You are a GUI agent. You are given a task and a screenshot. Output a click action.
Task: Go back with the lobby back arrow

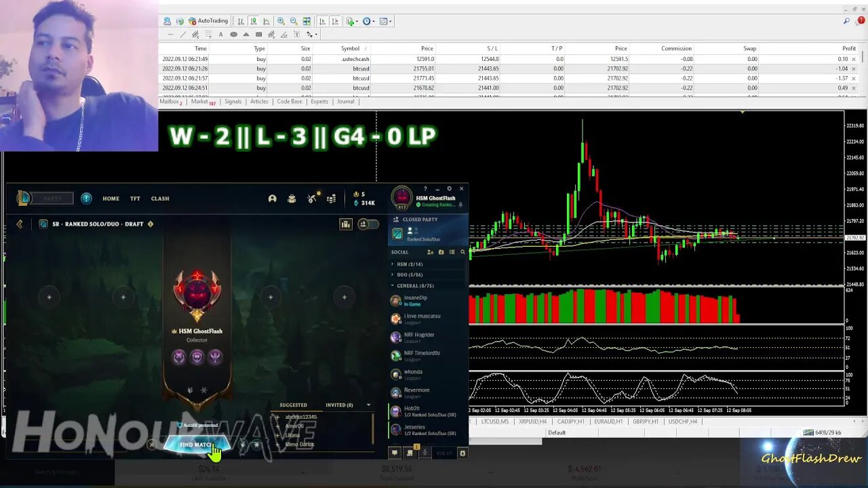[20, 224]
